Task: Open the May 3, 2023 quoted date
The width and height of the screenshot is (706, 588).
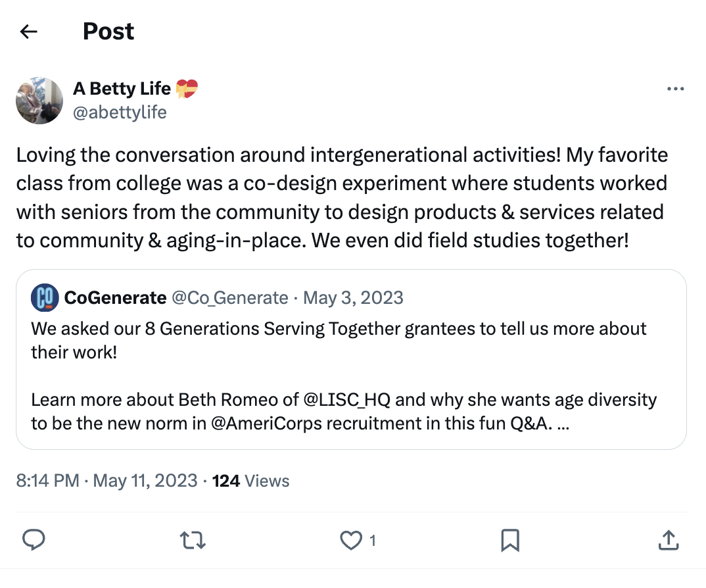Action: 353,298
